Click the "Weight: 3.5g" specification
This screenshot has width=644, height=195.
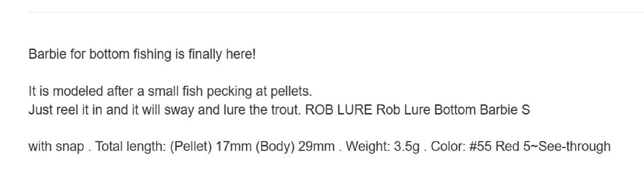tap(383, 147)
